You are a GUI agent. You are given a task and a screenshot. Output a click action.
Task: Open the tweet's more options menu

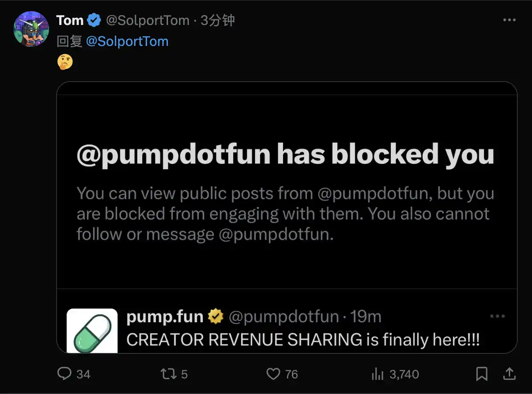(509, 20)
